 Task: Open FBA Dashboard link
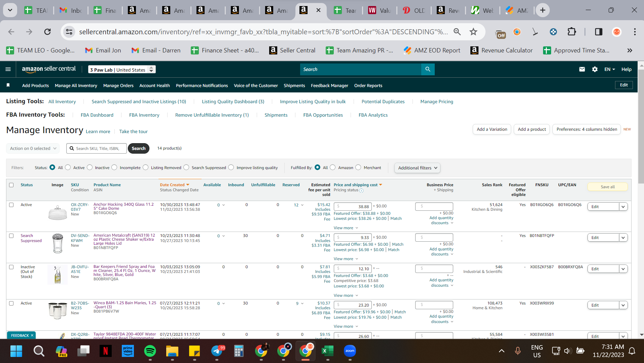pyautogui.click(x=97, y=115)
